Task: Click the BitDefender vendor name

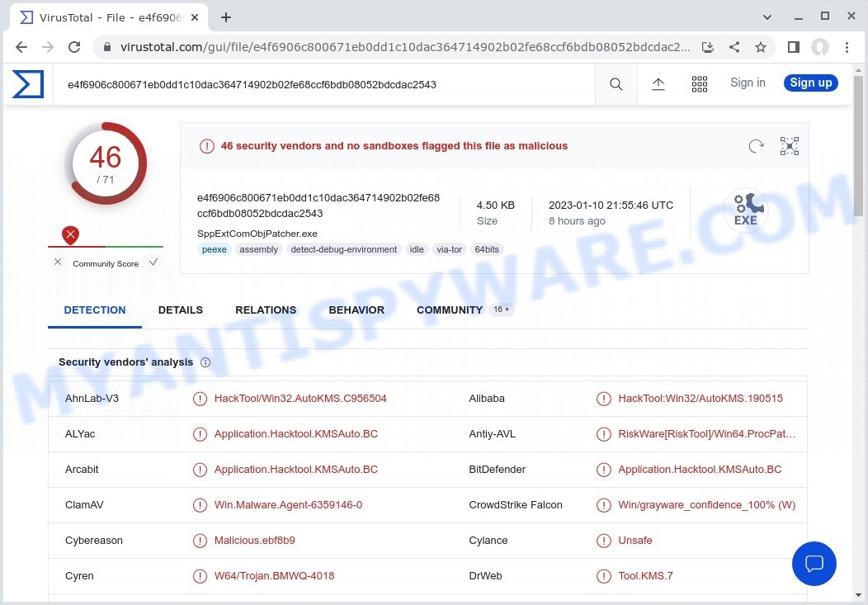Action: pyautogui.click(x=497, y=470)
